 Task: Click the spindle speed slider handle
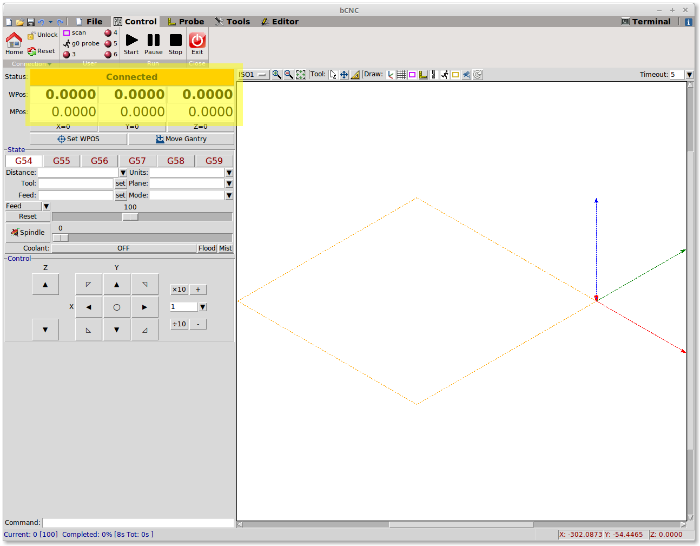point(60,238)
